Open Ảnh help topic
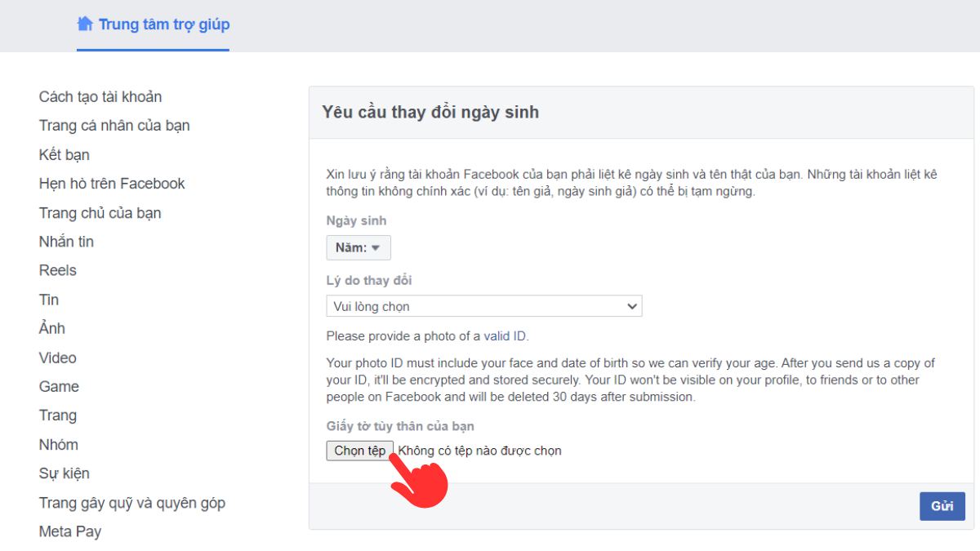Screen dimensions: 980x551 [52, 328]
